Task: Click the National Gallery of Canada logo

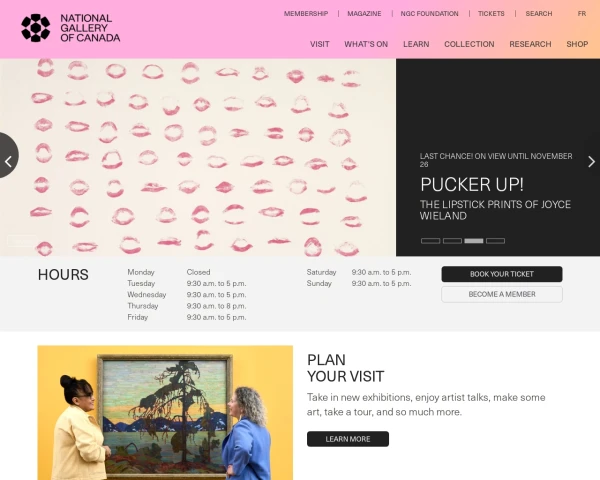Action: (x=70, y=28)
